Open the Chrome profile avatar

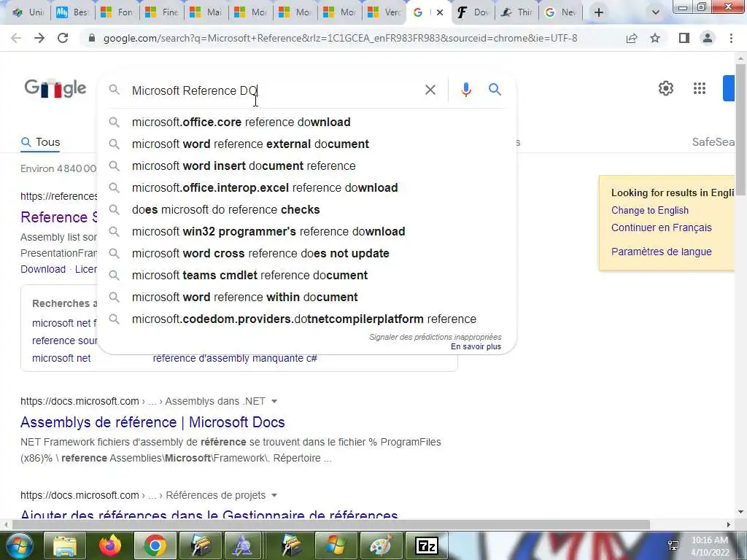[708, 38]
